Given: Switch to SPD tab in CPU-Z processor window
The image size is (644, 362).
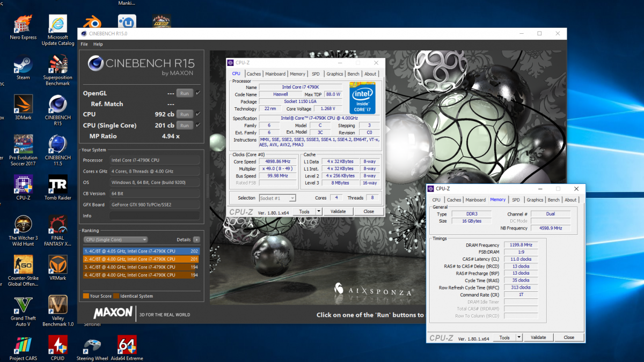Looking at the screenshot, I should tap(316, 74).
